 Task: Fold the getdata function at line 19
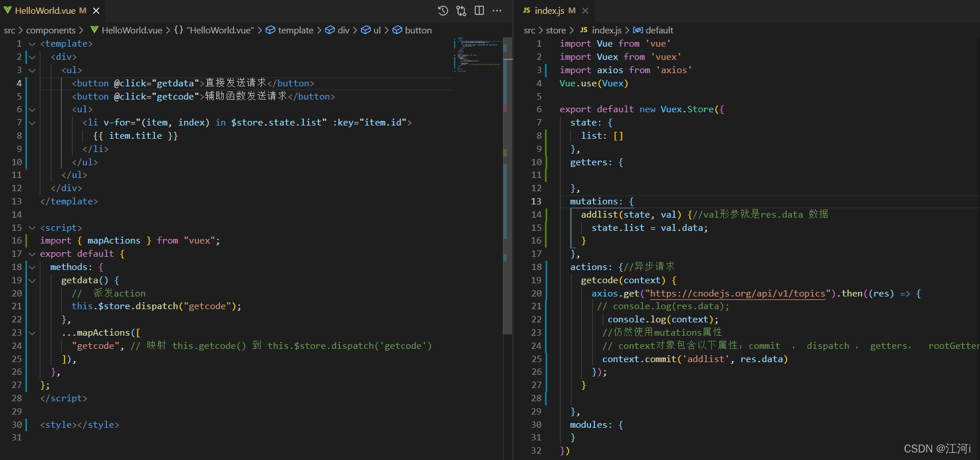(x=32, y=280)
